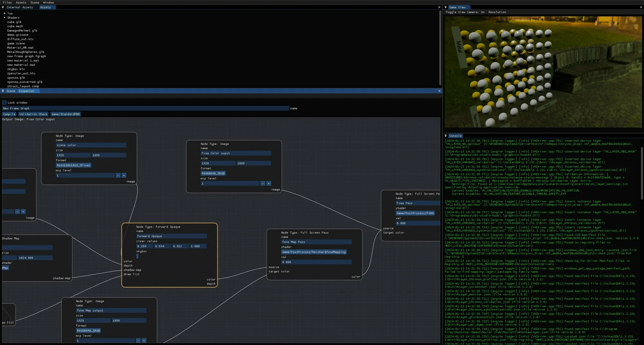This screenshot has height=345, width=644.
Task: Close the Scene Inspector panel
Action: click(x=439, y=91)
